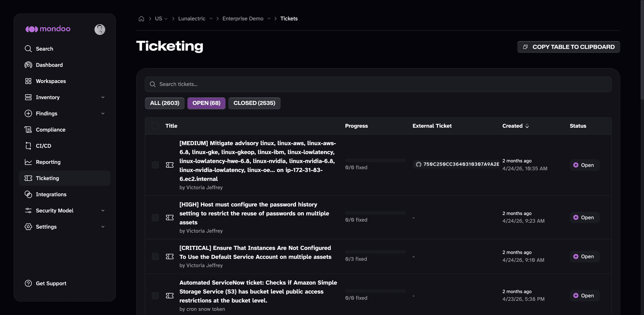
Task: Open Status Open for ServiceNow S3 ticket
Action: coord(585,296)
